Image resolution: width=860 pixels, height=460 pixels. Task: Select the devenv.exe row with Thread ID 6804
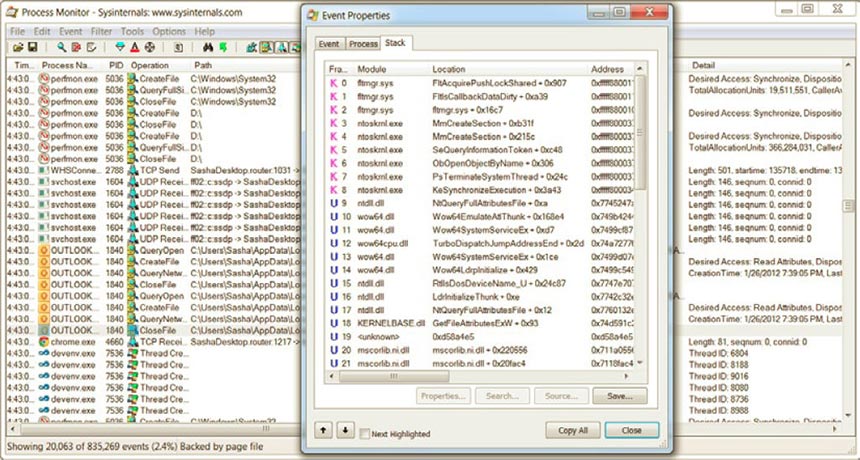pyautogui.click(x=154, y=354)
